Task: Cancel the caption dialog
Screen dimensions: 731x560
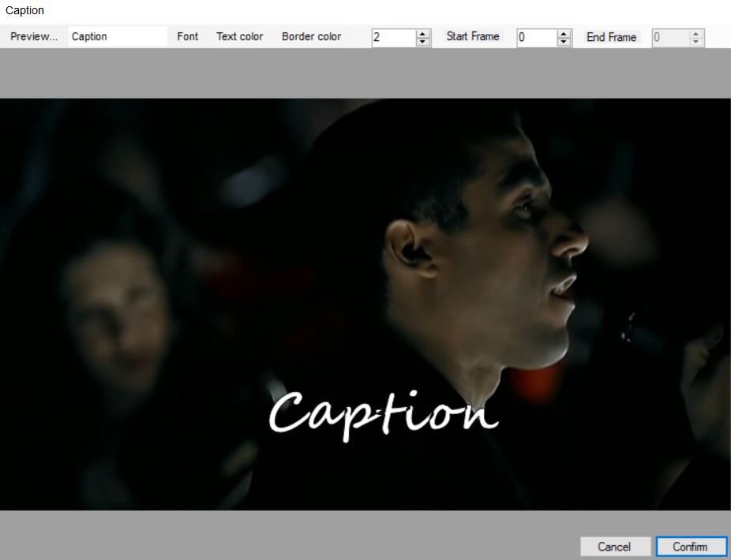Action: tap(614, 547)
